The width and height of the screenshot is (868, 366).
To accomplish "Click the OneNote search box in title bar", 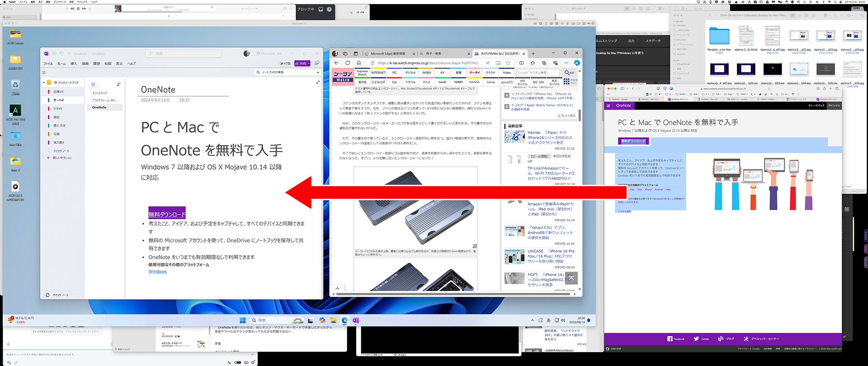I will [184, 53].
